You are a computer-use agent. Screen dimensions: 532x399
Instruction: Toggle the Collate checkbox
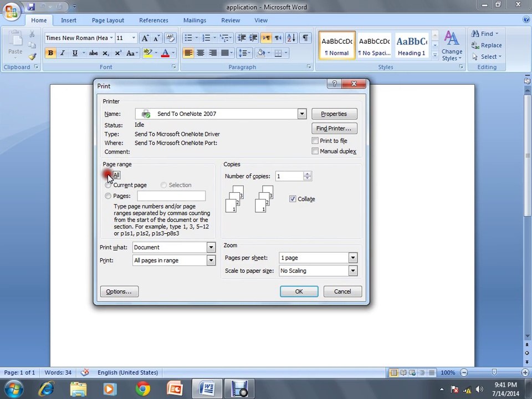tap(293, 199)
